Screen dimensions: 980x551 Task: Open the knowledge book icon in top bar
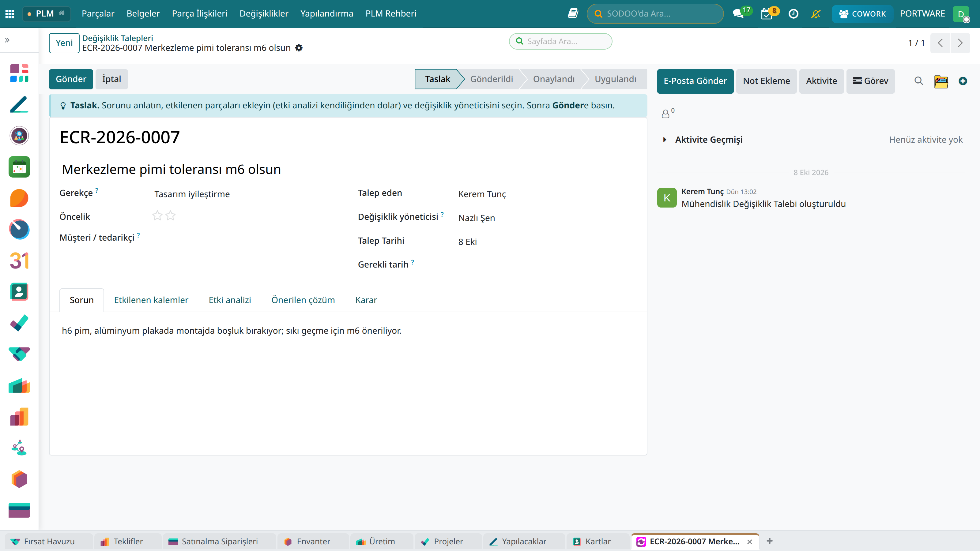pos(573,14)
